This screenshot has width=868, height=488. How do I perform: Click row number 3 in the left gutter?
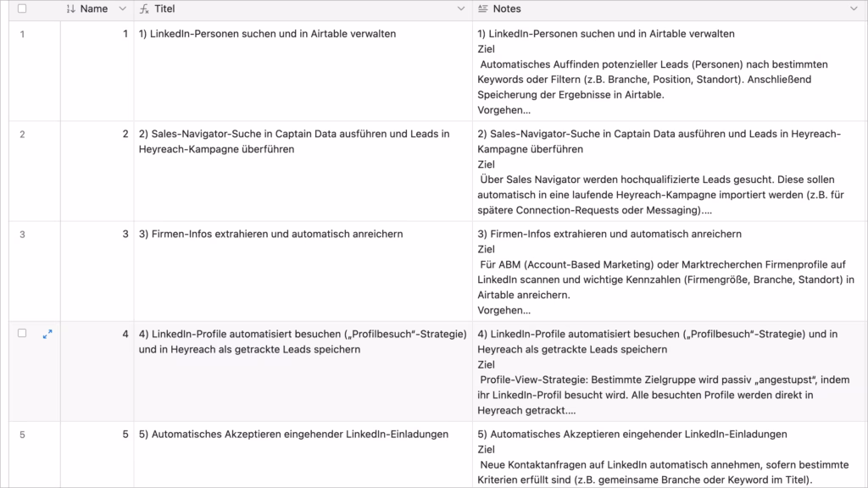click(x=22, y=235)
